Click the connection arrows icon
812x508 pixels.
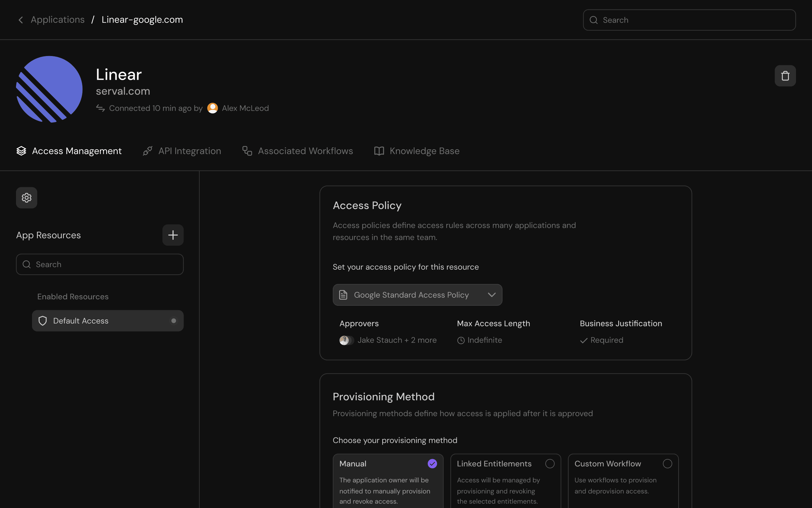coord(100,108)
